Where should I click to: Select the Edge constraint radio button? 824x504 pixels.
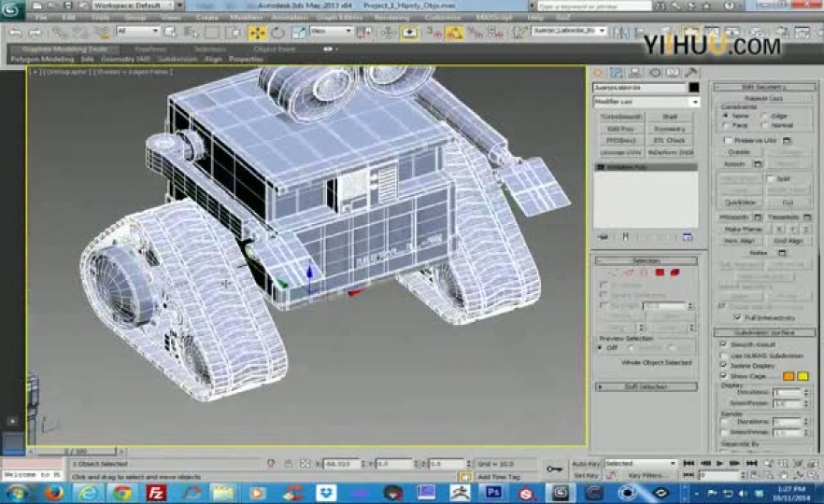click(x=764, y=116)
